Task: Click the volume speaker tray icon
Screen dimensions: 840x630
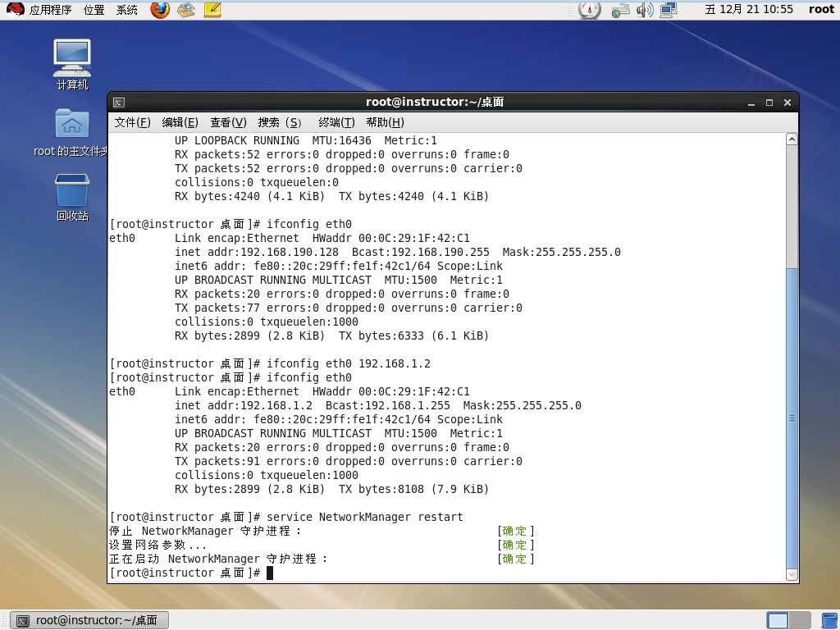Action: click(x=645, y=9)
